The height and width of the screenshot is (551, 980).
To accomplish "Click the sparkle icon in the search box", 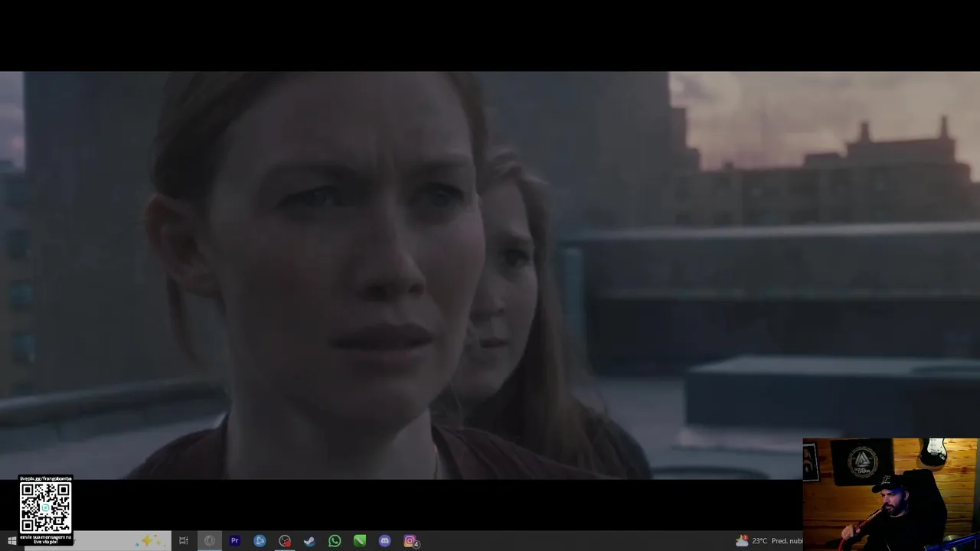I will click(x=148, y=541).
